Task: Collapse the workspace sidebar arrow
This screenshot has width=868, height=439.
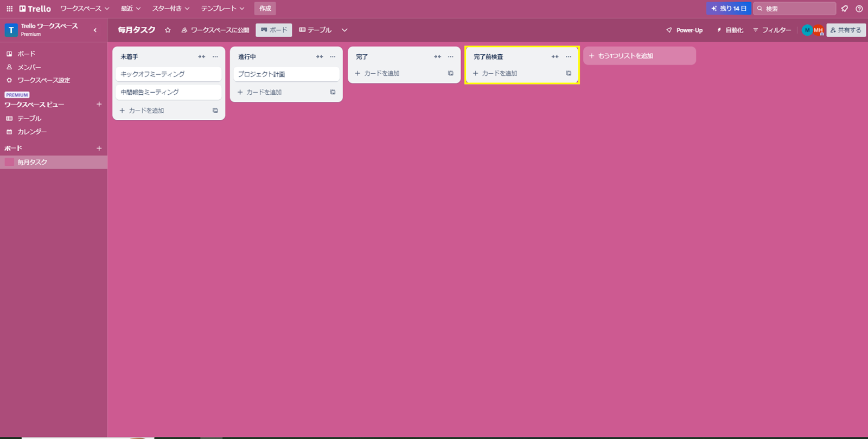Action: [95, 30]
